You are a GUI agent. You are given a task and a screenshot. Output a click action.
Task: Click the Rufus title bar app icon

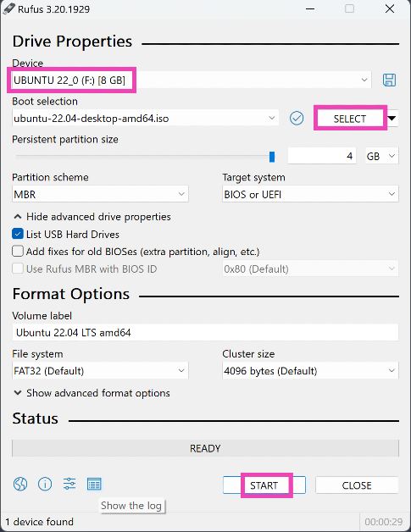[9, 8]
